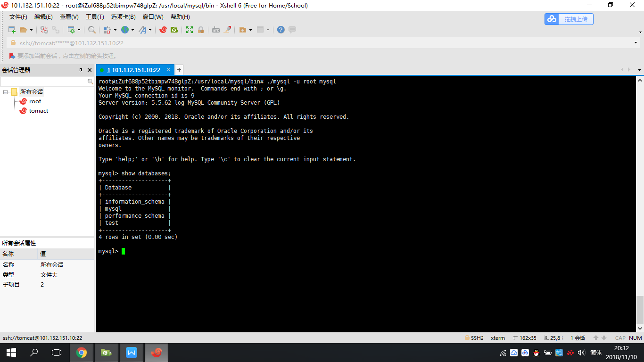Screen dimensions: 644x362
Task: Launch Xftp via green toolbar icon
Action: click(x=174, y=30)
